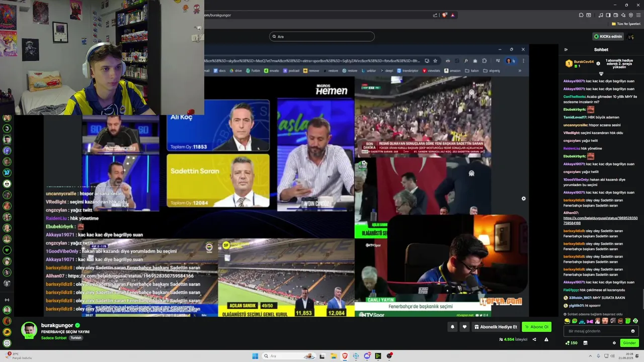Click the stream settings gear overlay icon

tap(523, 199)
